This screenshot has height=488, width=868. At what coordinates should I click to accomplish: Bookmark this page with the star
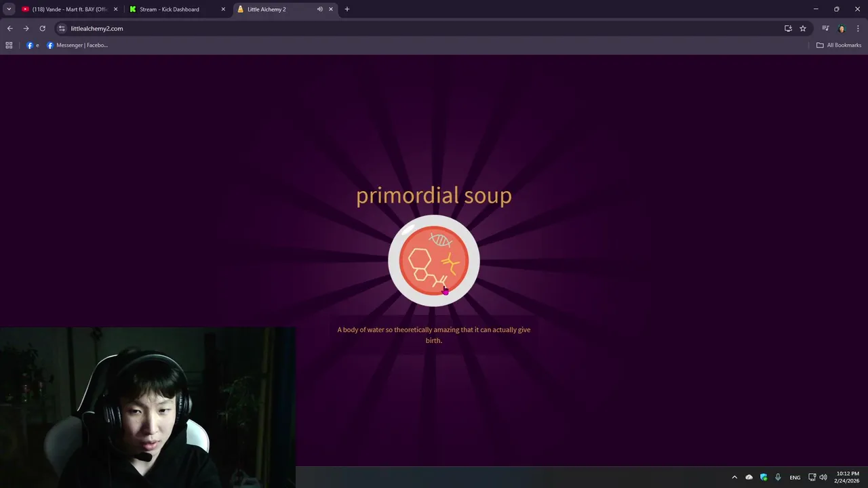coord(803,28)
